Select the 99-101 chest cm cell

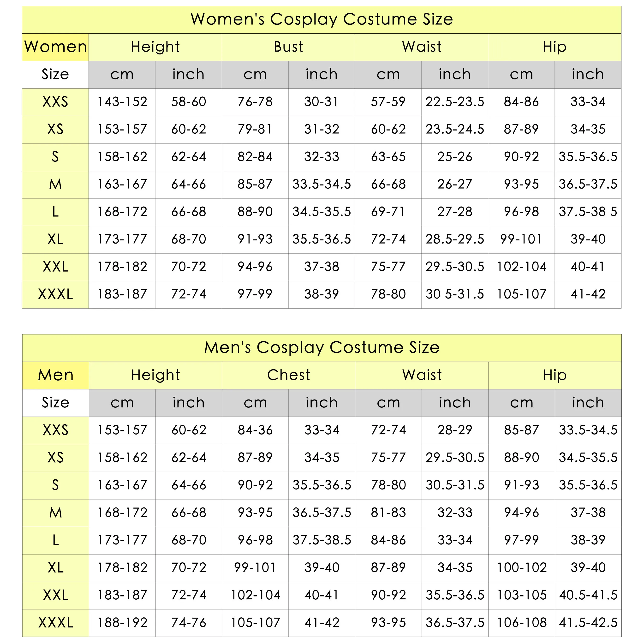pos(255,568)
